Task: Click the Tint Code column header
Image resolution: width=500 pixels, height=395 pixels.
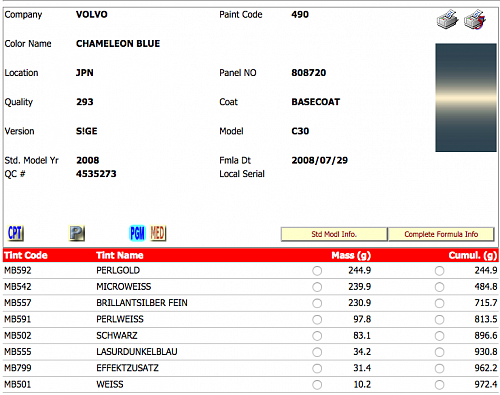Action: pyautogui.click(x=26, y=255)
